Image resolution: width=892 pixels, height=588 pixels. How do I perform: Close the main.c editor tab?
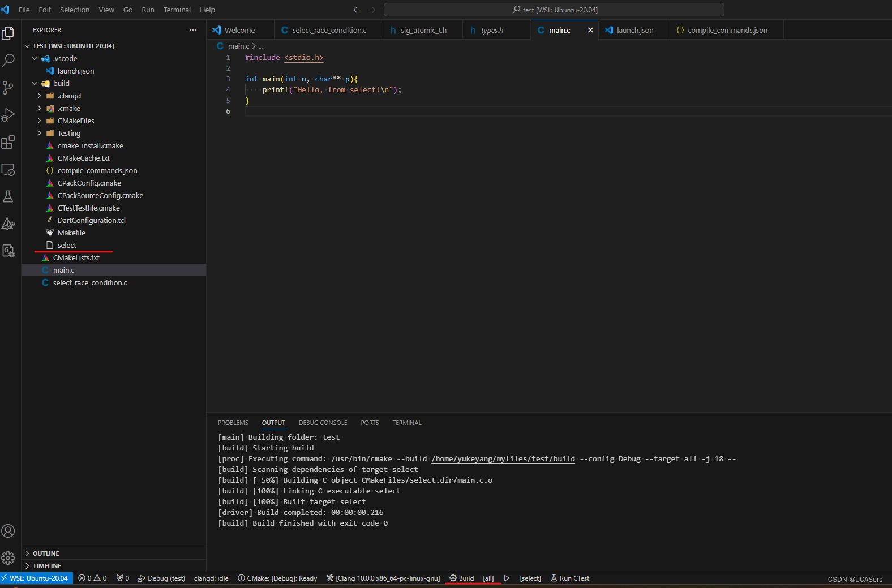[x=590, y=30]
